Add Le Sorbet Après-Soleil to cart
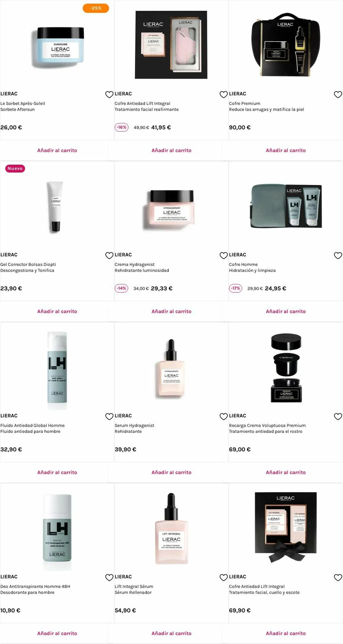This screenshot has height=644, width=343. [57, 150]
